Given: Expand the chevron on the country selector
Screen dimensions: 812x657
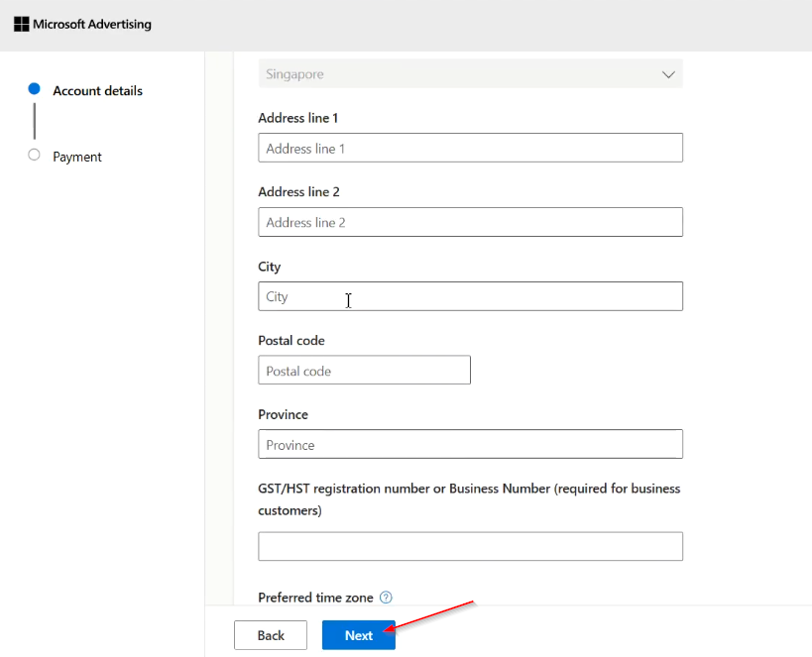Looking at the screenshot, I should pyautogui.click(x=668, y=74).
